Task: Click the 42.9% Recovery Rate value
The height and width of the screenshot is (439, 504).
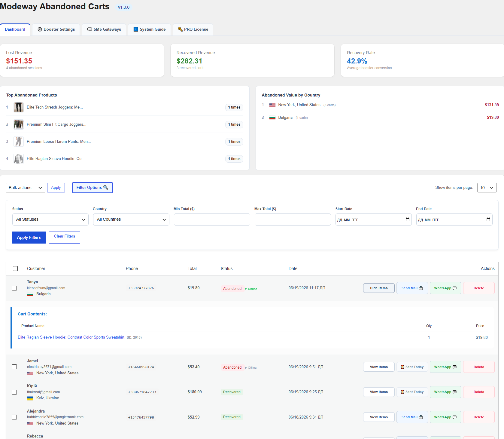Action: (x=357, y=61)
